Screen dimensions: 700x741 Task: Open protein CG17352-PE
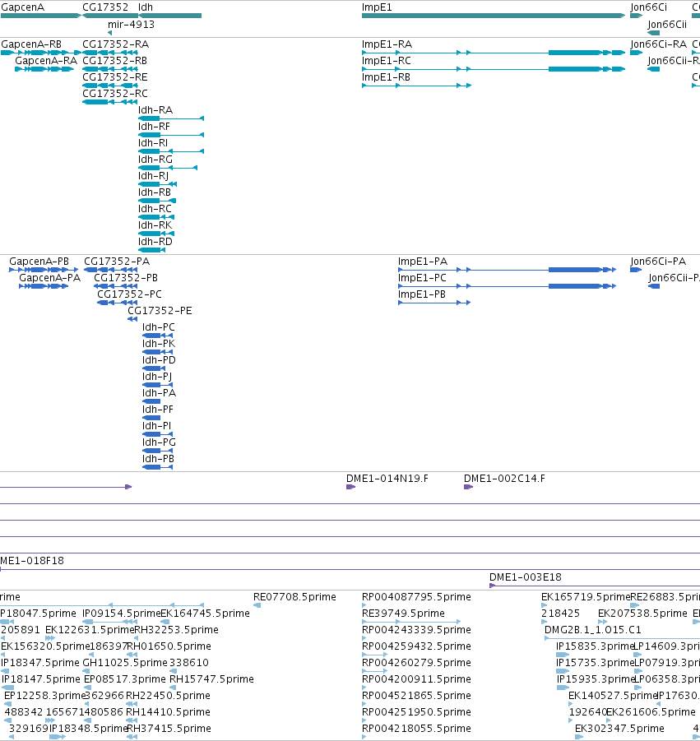pyautogui.click(x=132, y=319)
